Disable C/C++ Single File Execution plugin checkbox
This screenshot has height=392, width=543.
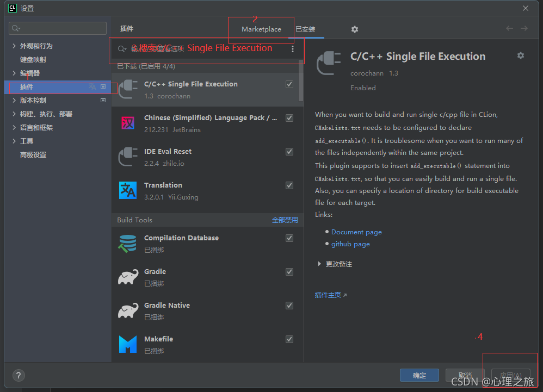pos(289,84)
